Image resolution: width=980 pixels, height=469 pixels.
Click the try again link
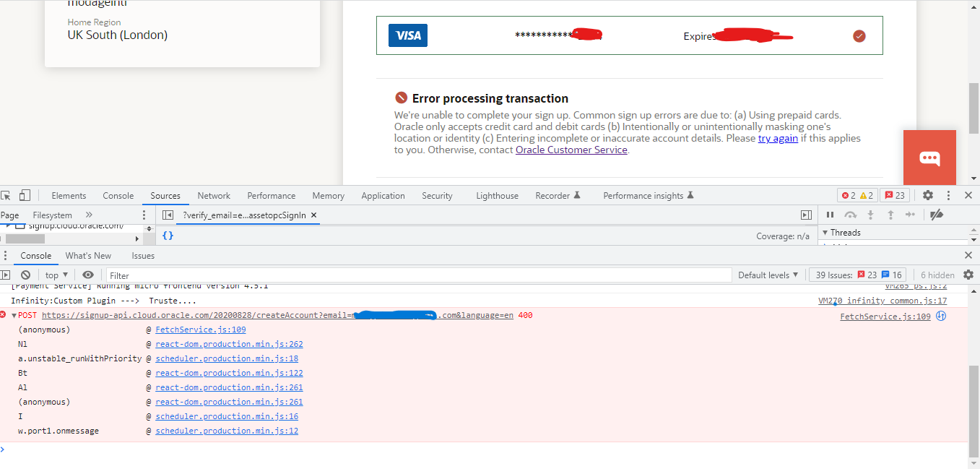point(778,138)
